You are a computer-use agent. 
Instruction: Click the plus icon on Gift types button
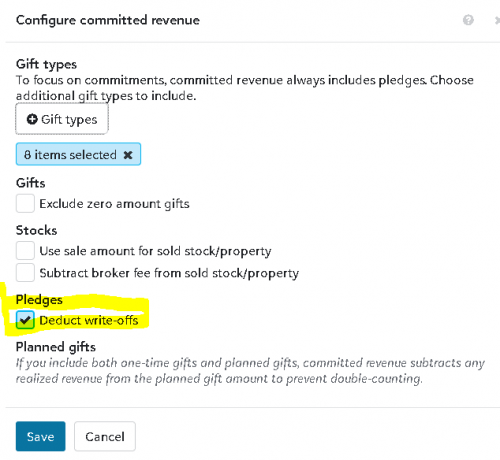click(x=32, y=119)
